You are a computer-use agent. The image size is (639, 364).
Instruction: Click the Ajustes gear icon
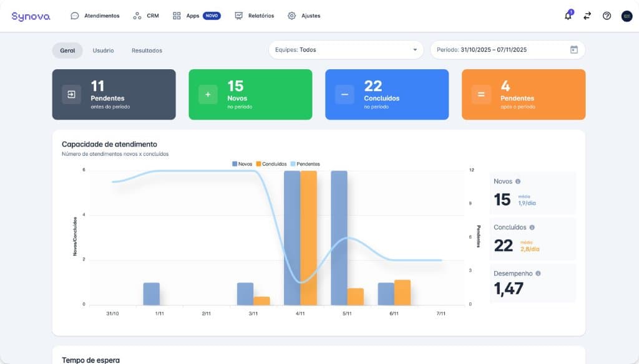tap(292, 16)
